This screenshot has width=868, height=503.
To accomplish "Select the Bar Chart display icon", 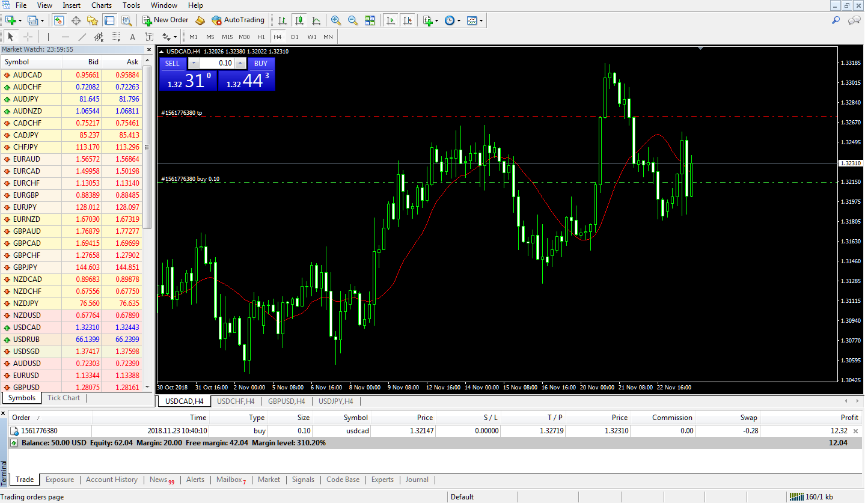I will click(283, 20).
